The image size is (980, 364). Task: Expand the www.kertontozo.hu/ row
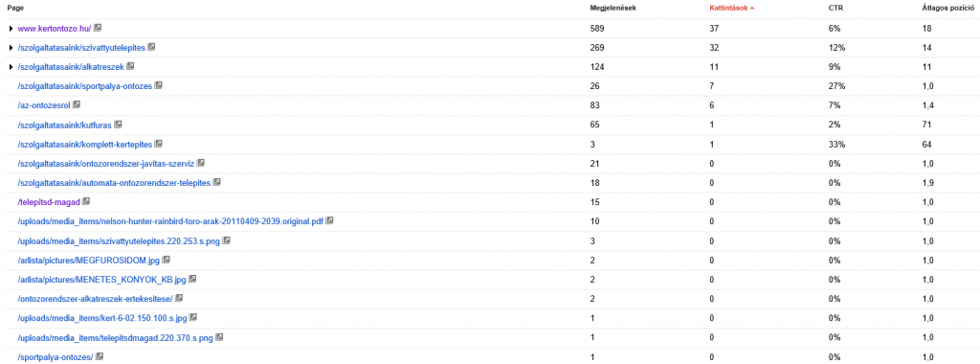(11, 28)
